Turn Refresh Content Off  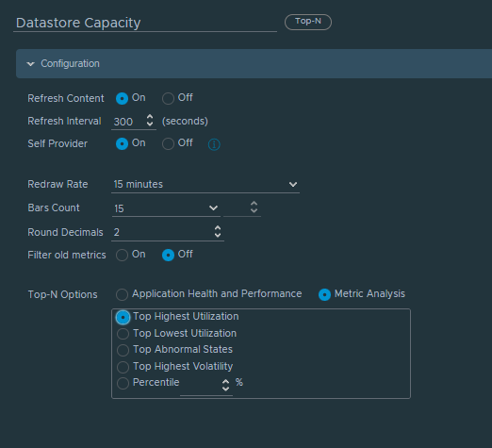pyautogui.click(x=168, y=98)
